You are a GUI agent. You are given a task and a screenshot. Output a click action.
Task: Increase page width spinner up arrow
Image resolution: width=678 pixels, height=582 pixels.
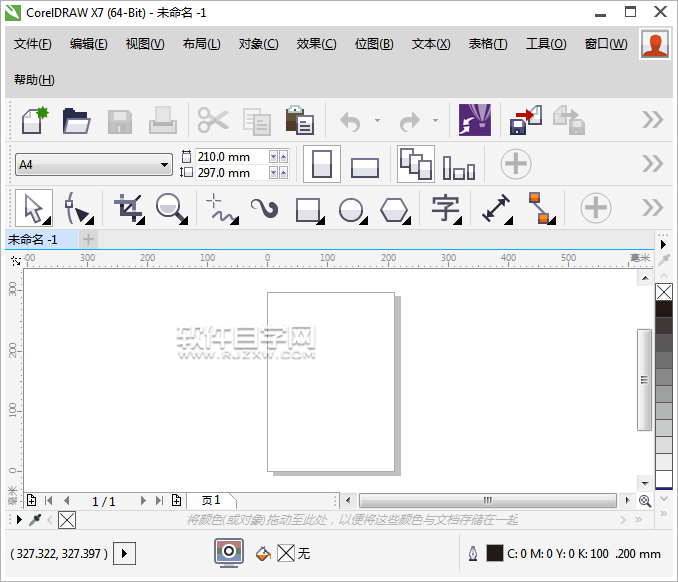click(x=284, y=157)
